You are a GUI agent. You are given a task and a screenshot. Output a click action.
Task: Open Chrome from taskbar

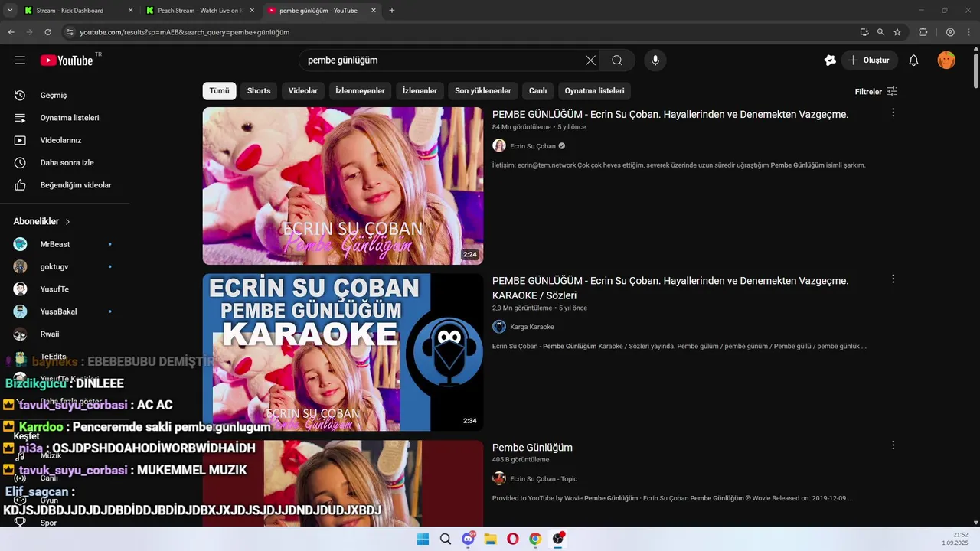535,539
